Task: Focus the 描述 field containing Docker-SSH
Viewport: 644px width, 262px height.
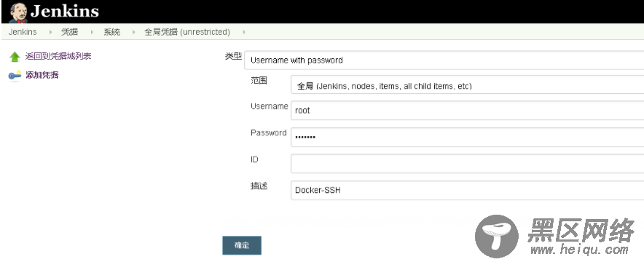Action: (468, 190)
